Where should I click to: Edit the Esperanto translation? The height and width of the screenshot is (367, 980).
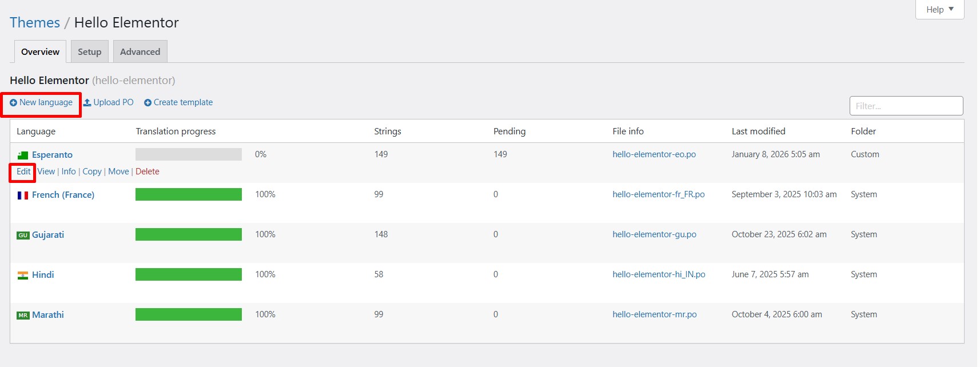23,171
